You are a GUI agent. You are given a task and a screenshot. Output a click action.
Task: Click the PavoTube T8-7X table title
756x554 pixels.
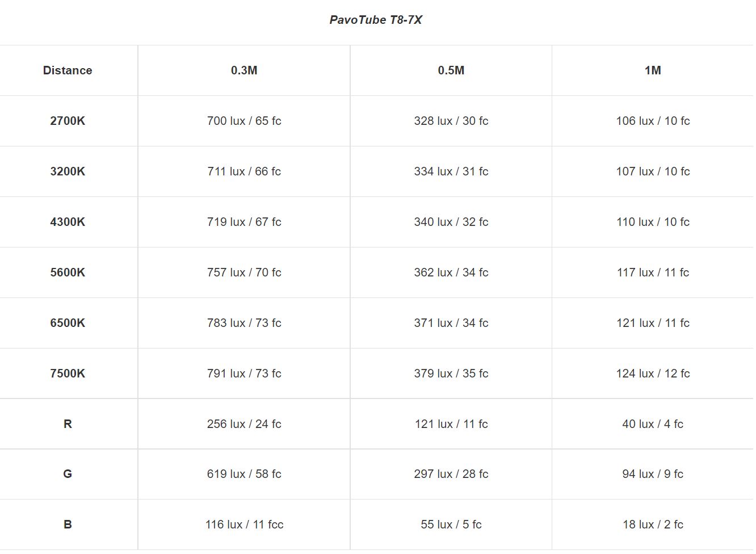point(376,20)
